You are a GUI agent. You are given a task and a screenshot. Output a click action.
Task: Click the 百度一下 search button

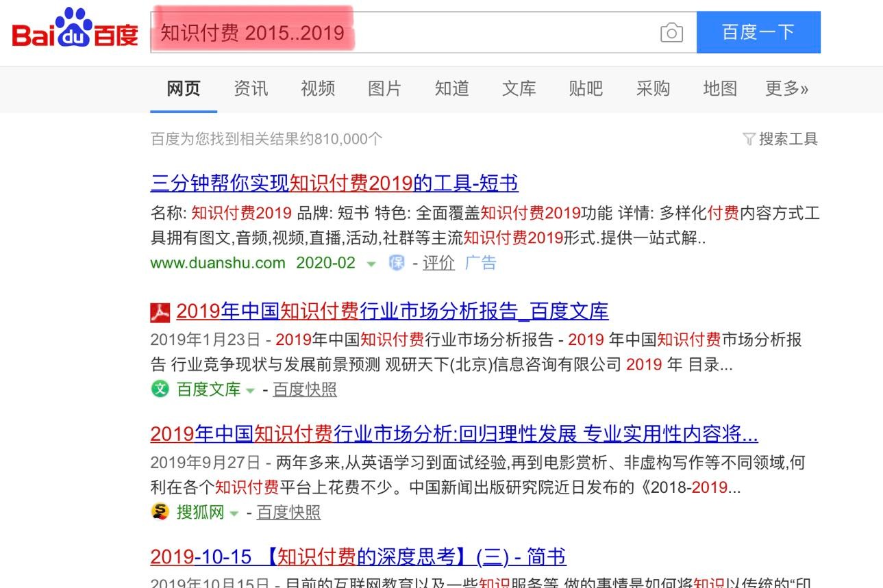tap(758, 32)
